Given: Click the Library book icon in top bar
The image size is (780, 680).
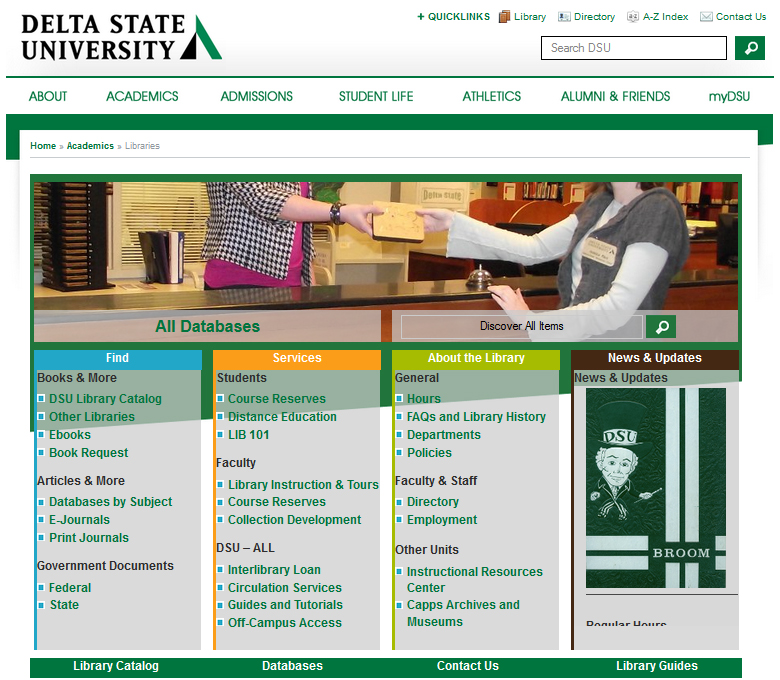Looking at the screenshot, I should pos(504,17).
